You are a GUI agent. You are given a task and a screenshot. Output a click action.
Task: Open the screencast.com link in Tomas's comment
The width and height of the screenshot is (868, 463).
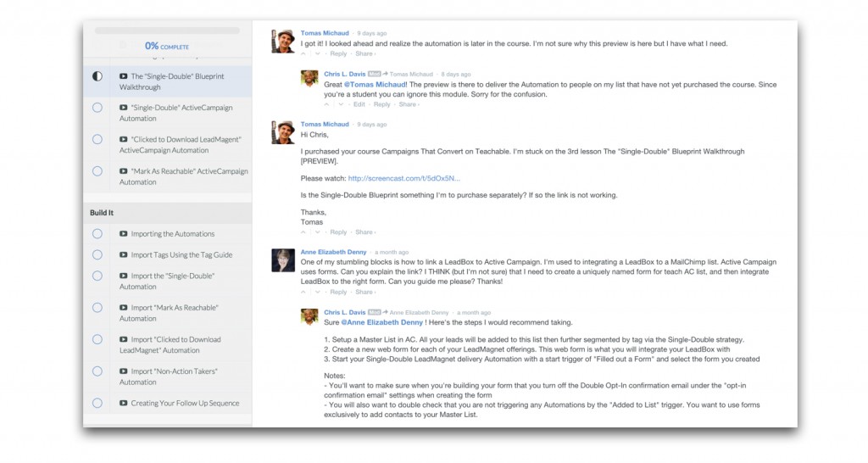coord(404,178)
